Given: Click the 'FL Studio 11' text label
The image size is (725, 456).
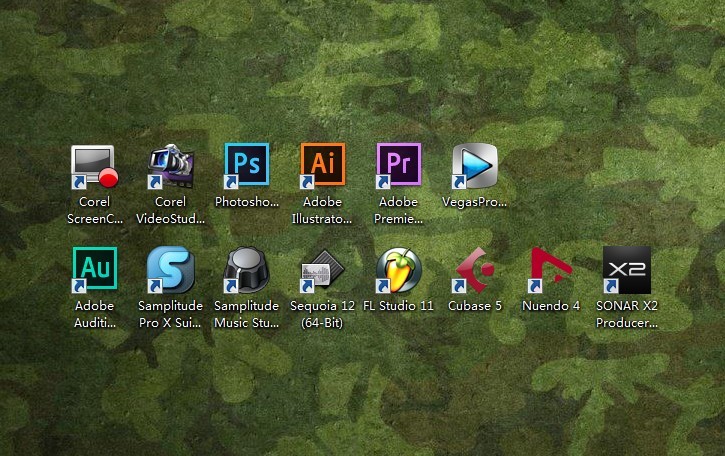Looking at the screenshot, I should (x=399, y=306).
